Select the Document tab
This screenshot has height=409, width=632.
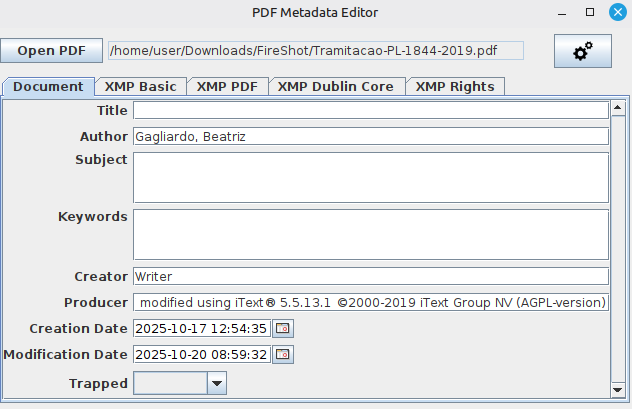point(48,86)
